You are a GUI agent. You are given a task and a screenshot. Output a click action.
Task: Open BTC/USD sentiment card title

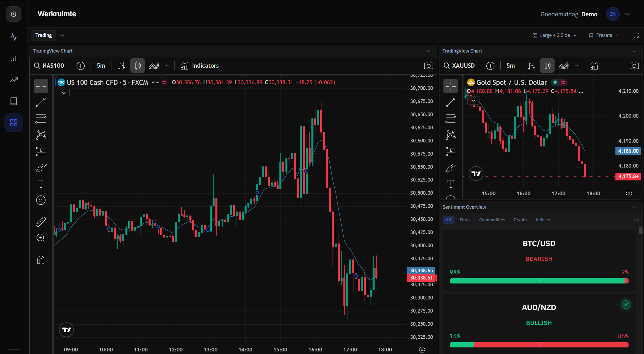point(539,244)
